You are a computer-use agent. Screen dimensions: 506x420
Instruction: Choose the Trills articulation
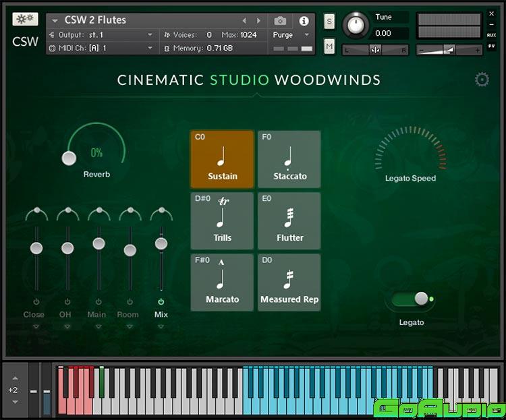222,220
